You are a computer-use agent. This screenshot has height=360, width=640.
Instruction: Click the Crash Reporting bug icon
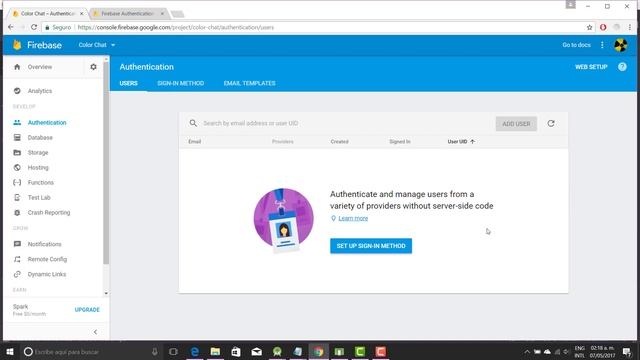point(17,213)
